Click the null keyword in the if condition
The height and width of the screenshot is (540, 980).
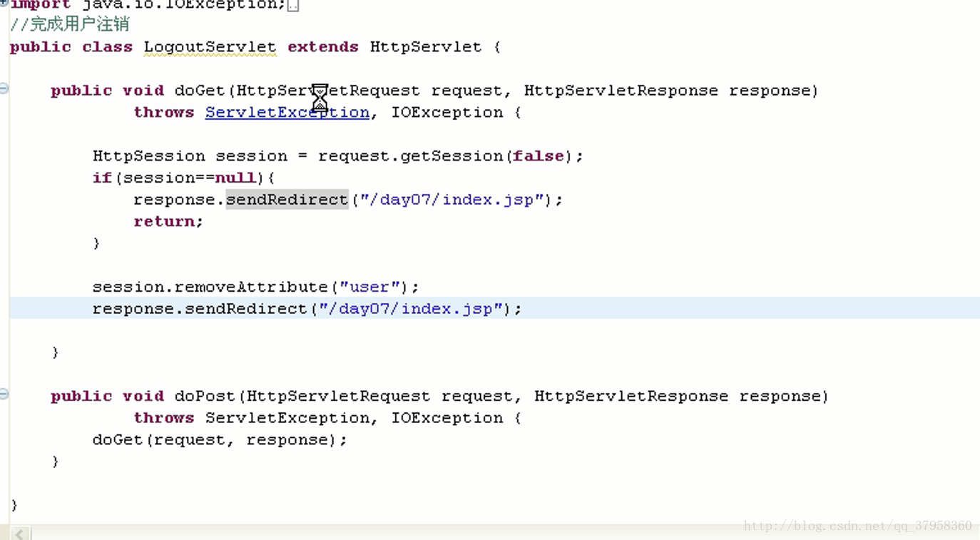[235, 178]
